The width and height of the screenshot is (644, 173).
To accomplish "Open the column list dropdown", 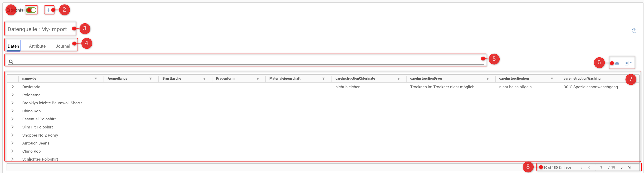I will tap(628, 63).
